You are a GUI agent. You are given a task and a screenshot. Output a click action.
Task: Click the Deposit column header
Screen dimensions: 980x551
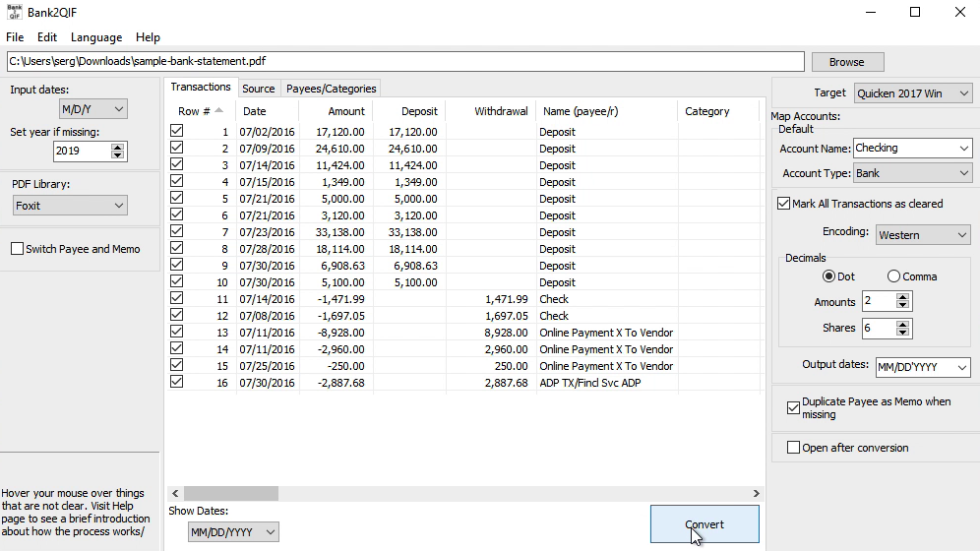click(409, 111)
